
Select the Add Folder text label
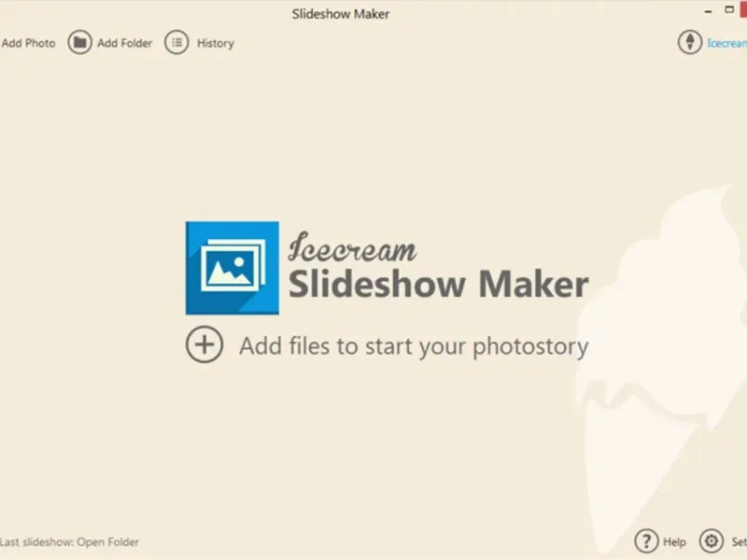[125, 43]
